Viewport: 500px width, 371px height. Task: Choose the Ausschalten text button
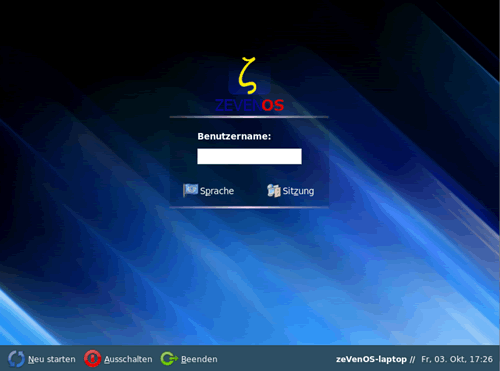[x=128, y=359]
